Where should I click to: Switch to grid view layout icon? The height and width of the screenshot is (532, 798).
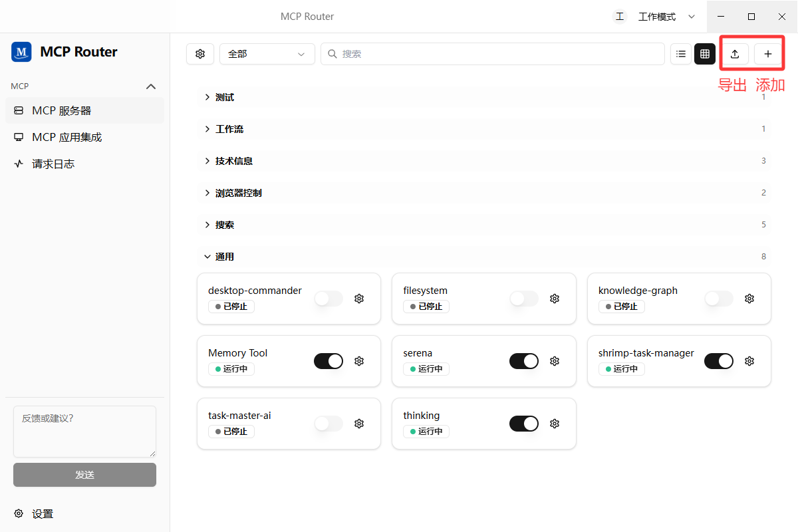705,54
